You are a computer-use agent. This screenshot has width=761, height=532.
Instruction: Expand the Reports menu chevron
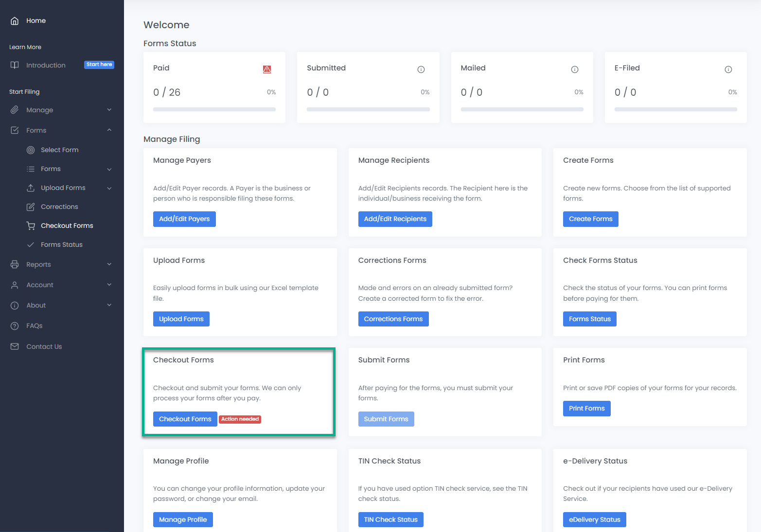(x=109, y=264)
